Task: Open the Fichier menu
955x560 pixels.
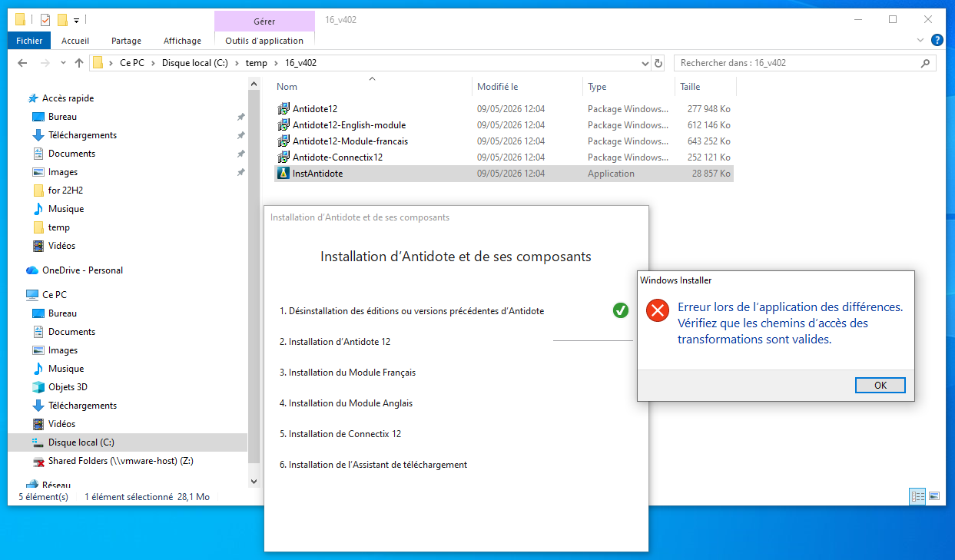Action: (29, 41)
